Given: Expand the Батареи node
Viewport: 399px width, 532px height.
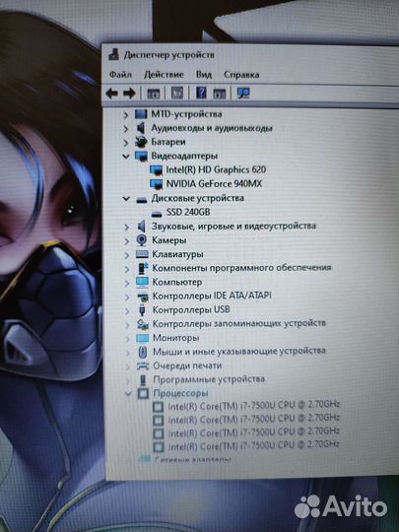Looking at the screenshot, I should pos(126,143).
